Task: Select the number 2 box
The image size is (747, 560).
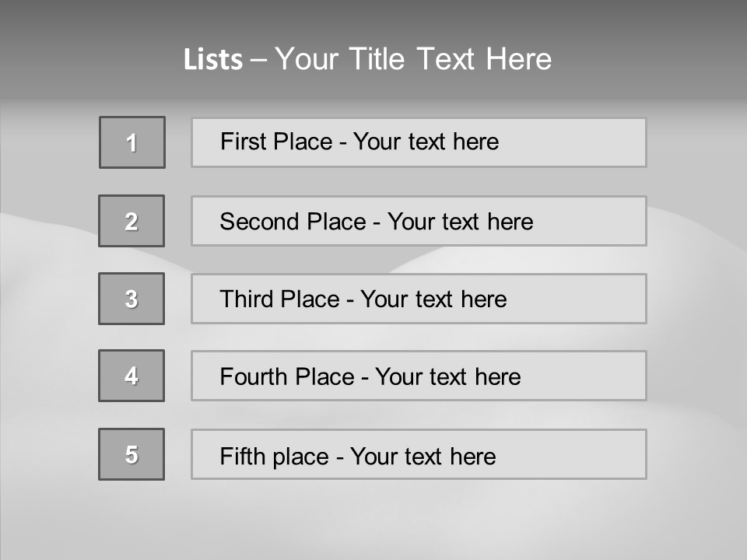Action: [132, 221]
